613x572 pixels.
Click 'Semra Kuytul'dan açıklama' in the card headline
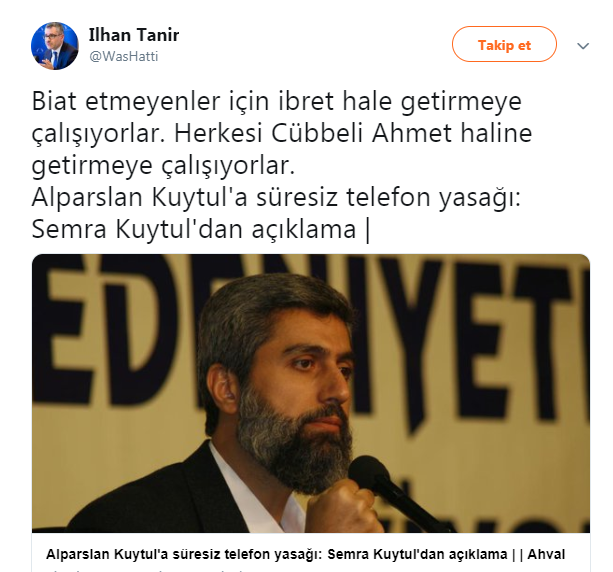tap(417, 554)
